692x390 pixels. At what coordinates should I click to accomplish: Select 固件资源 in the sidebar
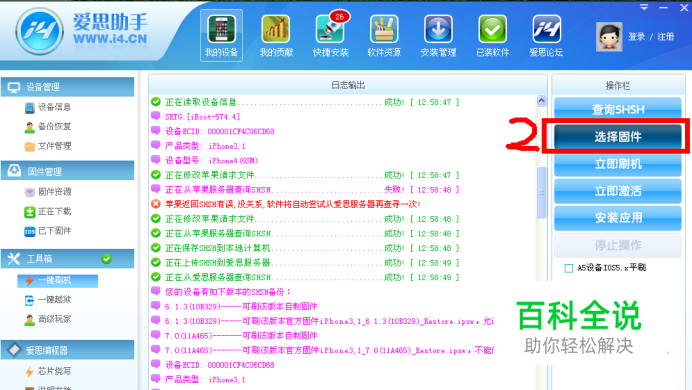[x=48, y=192]
